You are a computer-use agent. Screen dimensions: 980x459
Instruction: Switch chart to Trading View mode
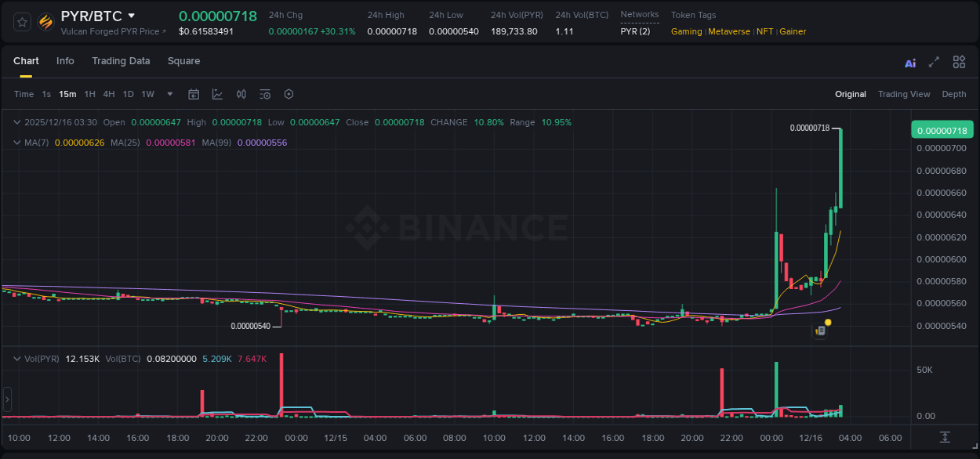[x=904, y=94]
